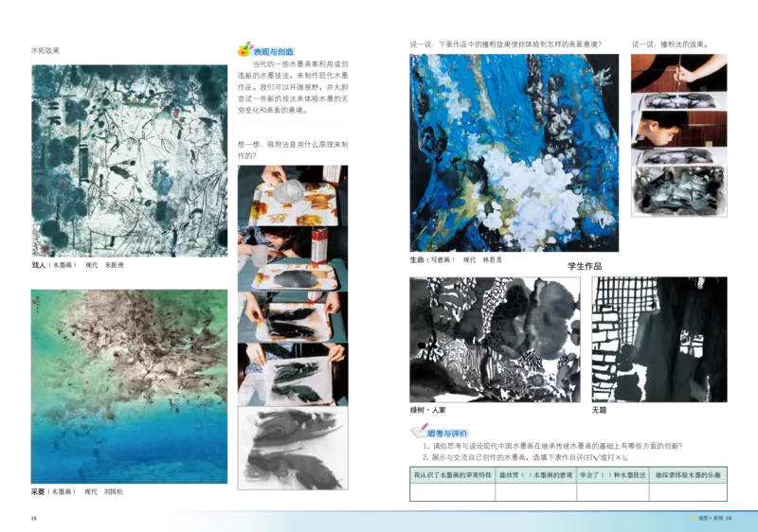The width and height of the screenshot is (758, 532).
Task: Click table header 能欣赏（ ）水墨画的意境
Action: click(535, 475)
